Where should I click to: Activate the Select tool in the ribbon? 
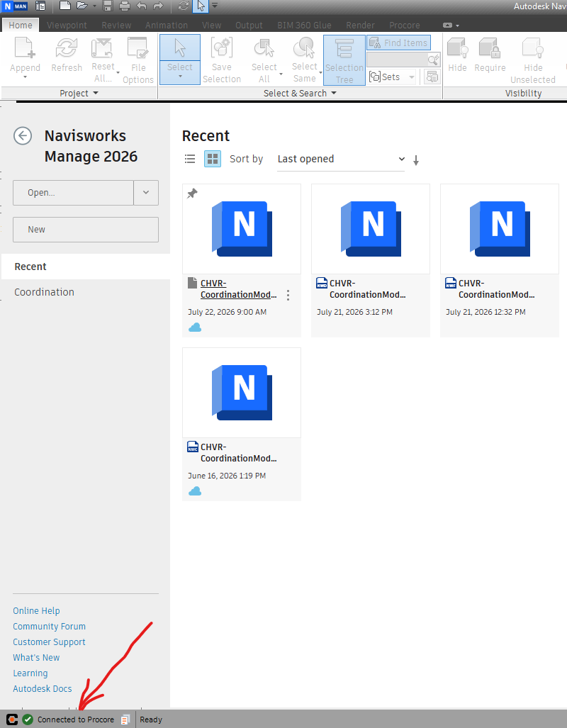(x=180, y=47)
